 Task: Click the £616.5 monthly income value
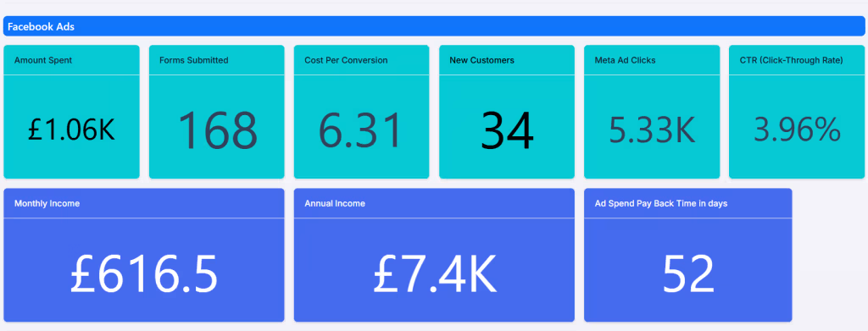coord(143,273)
